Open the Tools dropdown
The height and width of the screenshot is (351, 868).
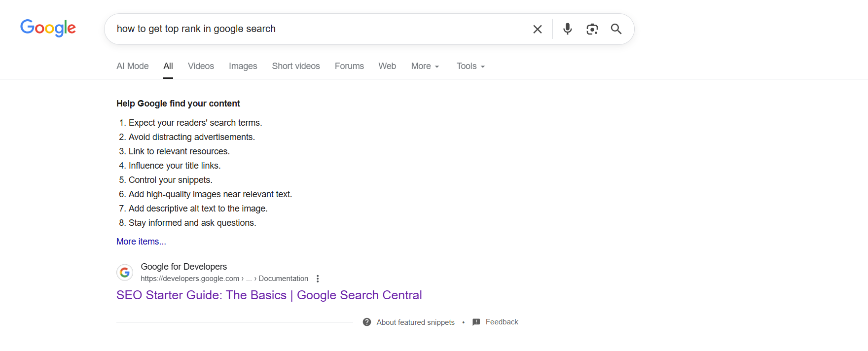(x=470, y=66)
